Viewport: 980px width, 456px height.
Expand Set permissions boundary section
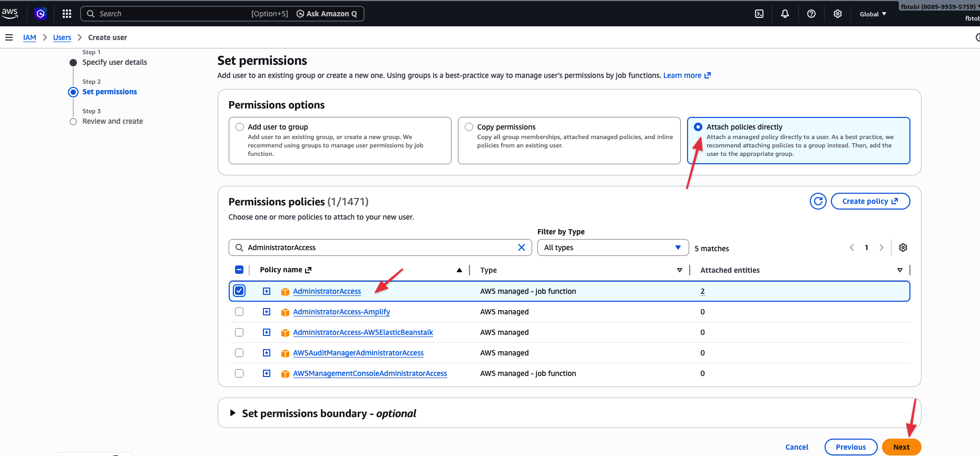point(232,413)
